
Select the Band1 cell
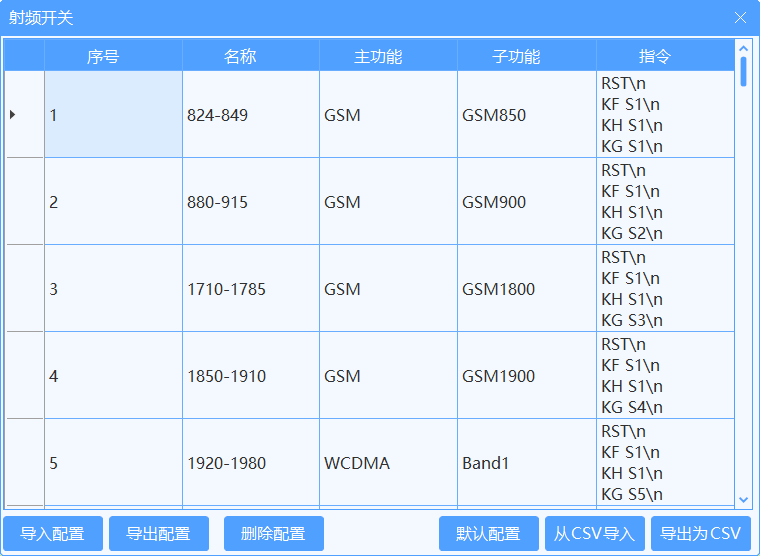coord(526,462)
